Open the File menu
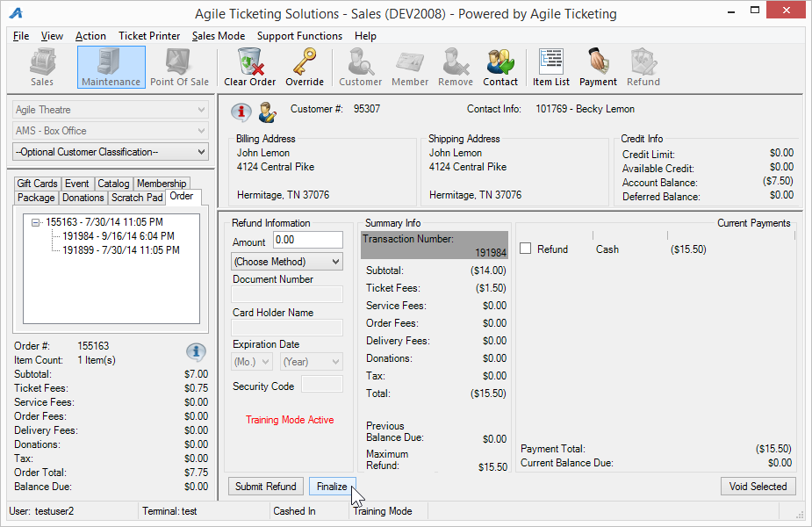Viewport: 812px width, 527px height. pos(21,36)
